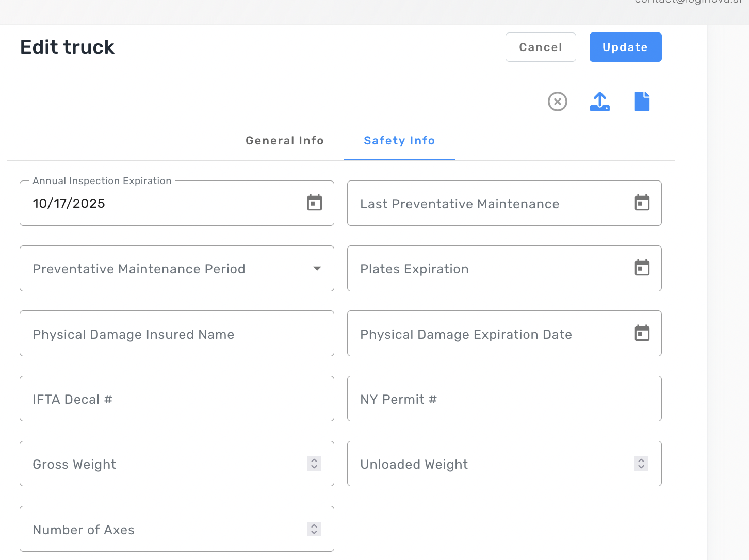
Task: Open Physical Damage Expiration Date calendar
Action: coord(642,333)
